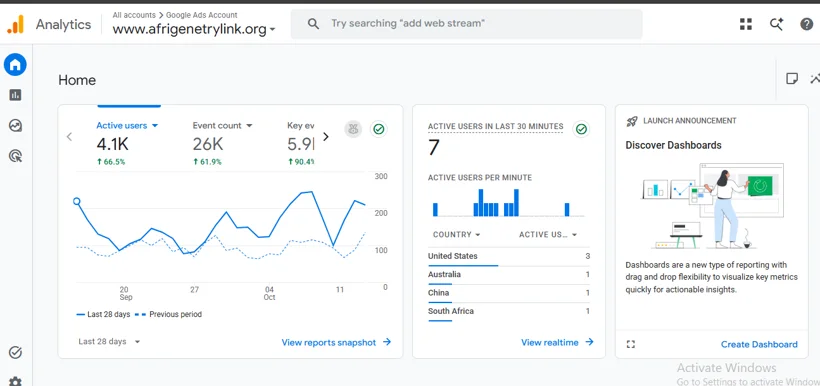Click the arrow next to View reports snapshot
The height and width of the screenshot is (386, 820).
pyautogui.click(x=387, y=342)
